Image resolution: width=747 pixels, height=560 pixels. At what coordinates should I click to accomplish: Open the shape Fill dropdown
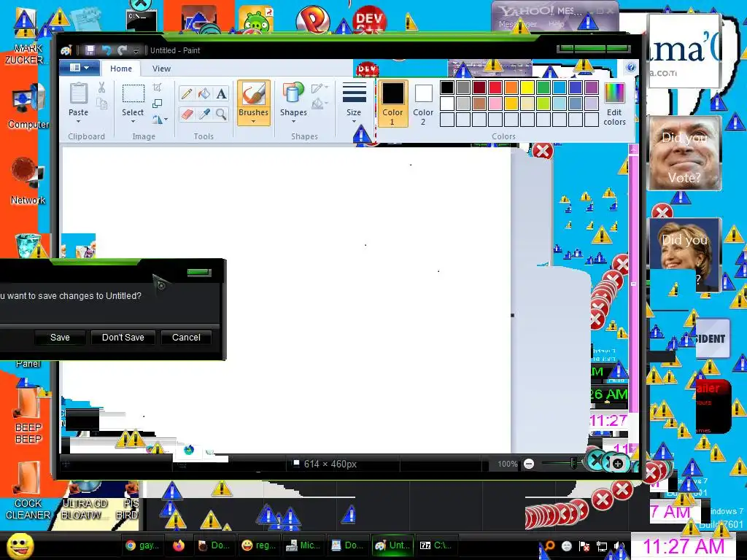point(320,104)
